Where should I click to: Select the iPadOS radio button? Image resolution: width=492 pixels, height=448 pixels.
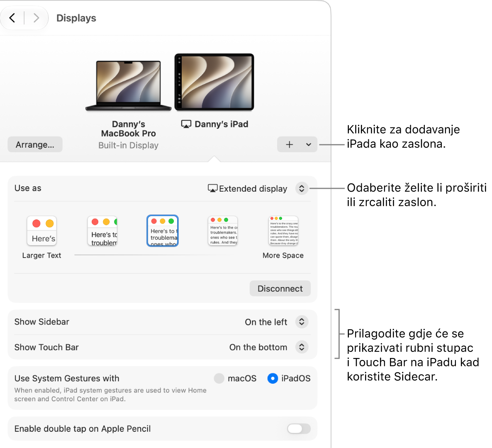tap(273, 378)
